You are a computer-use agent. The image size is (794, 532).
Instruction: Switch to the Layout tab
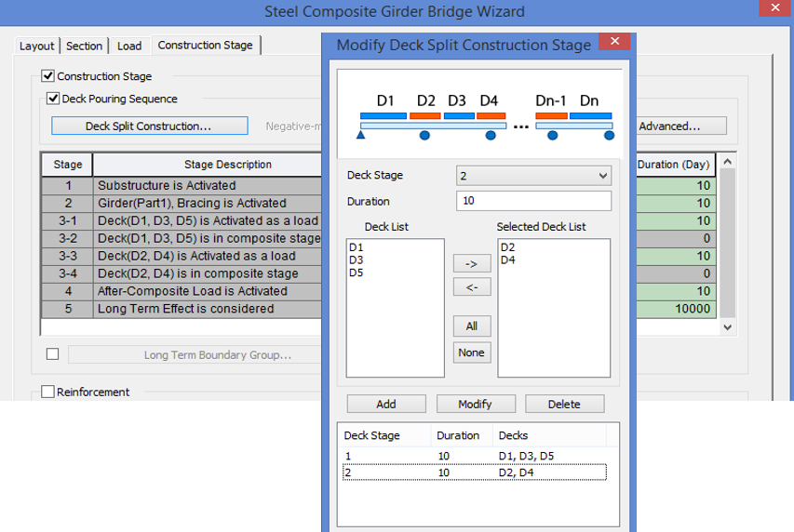(x=37, y=46)
